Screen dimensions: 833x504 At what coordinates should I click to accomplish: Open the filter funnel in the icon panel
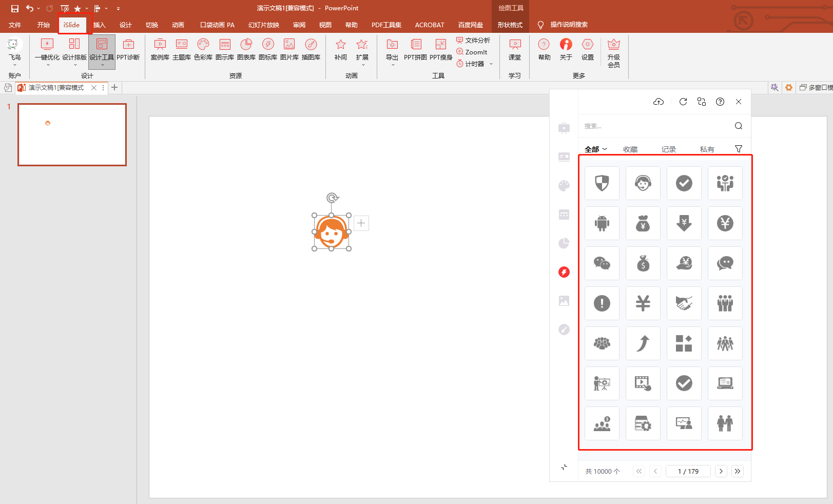pyautogui.click(x=739, y=149)
